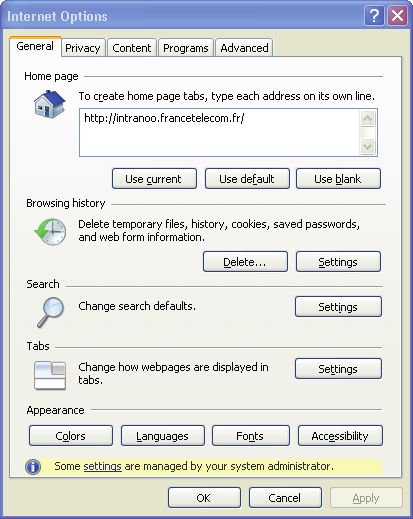
Task: Click the question mark Help button
Action: pos(374,15)
